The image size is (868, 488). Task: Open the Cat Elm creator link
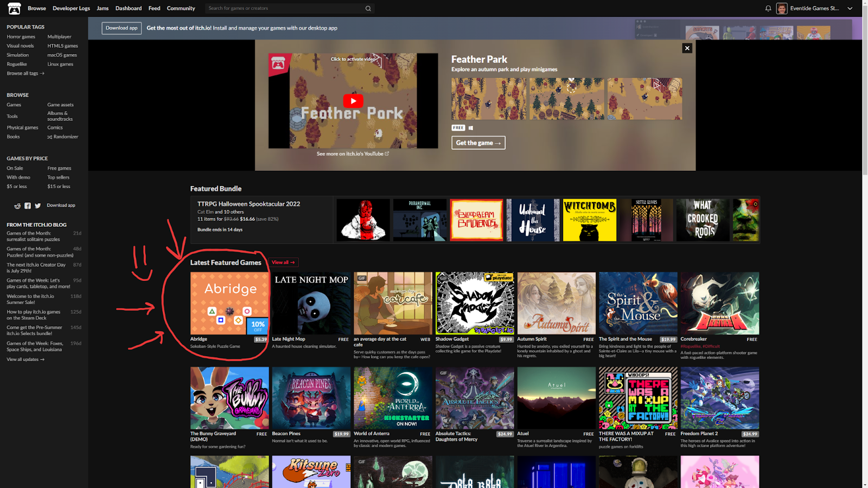pyautogui.click(x=206, y=212)
